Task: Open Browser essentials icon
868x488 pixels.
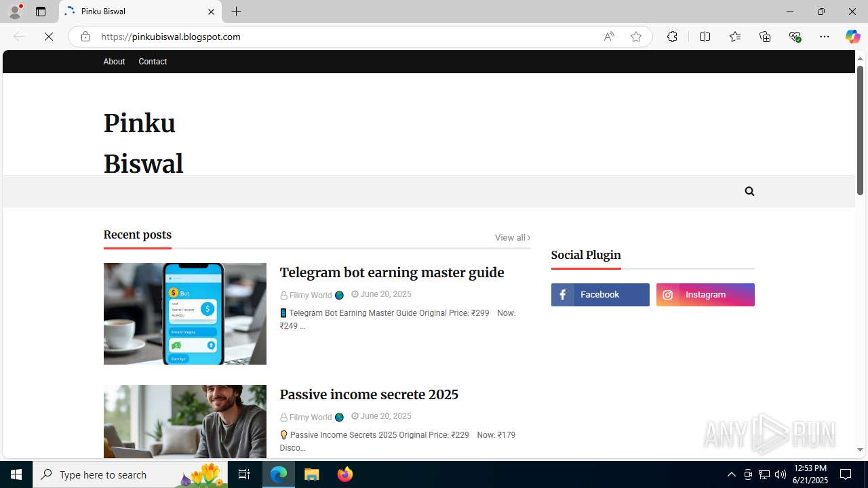Action: (795, 37)
